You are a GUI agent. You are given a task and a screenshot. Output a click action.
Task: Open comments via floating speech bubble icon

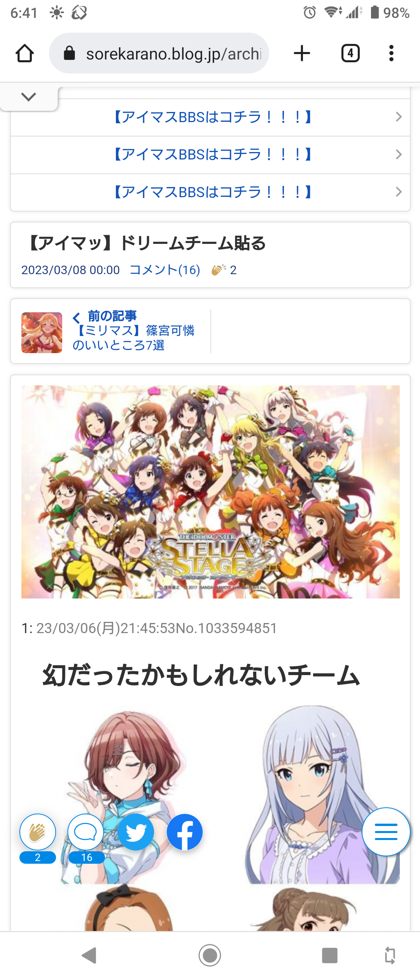86,832
